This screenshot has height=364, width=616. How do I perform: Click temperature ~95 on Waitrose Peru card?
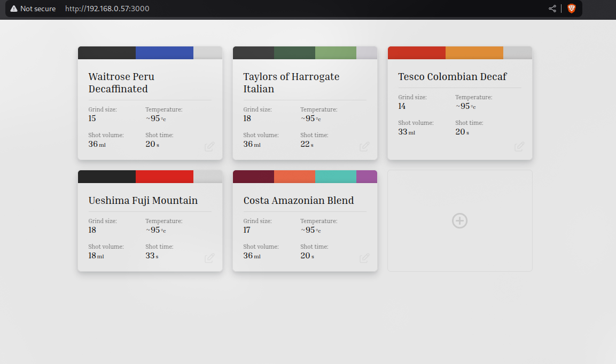coord(156,118)
